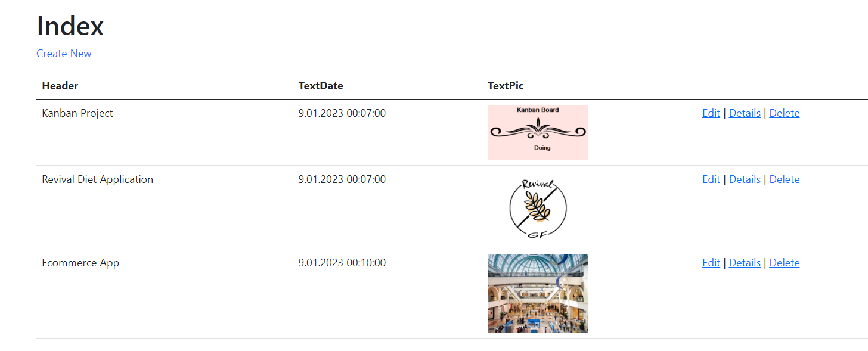Delete the Kanban Project entry
Image resolution: width=868 pixels, height=351 pixels.
click(785, 113)
